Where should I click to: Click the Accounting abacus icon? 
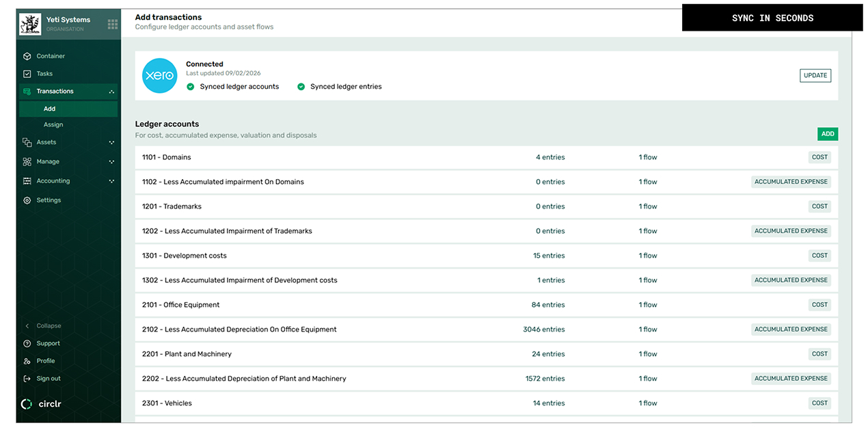(26, 180)
